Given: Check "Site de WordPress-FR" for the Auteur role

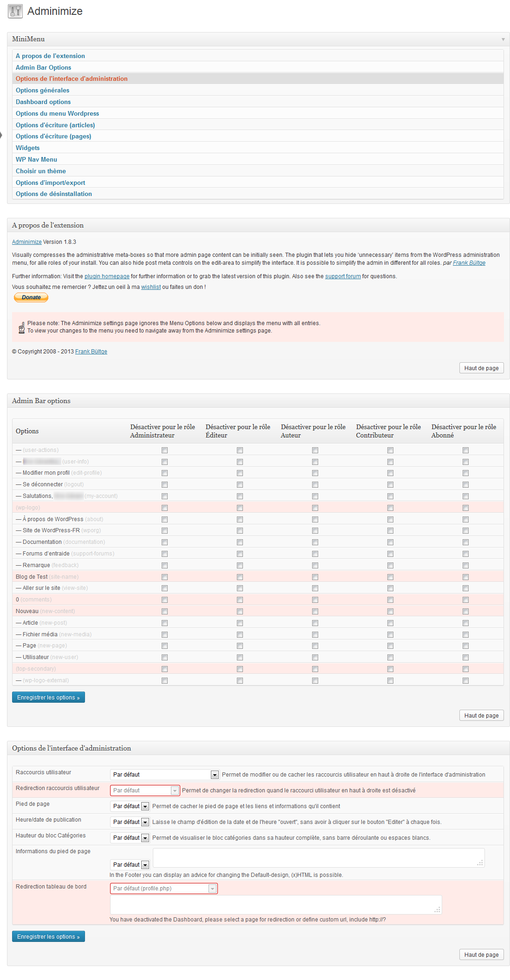Looking at the screenshot, I should [315, 530].
